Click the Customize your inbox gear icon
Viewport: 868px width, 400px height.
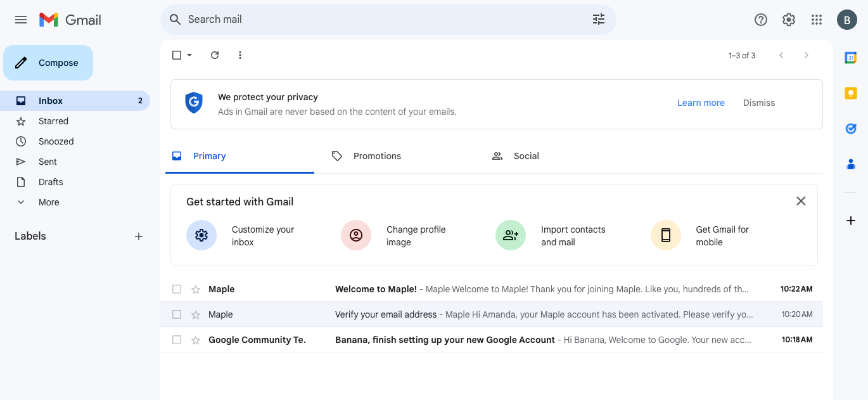point(201,235)
